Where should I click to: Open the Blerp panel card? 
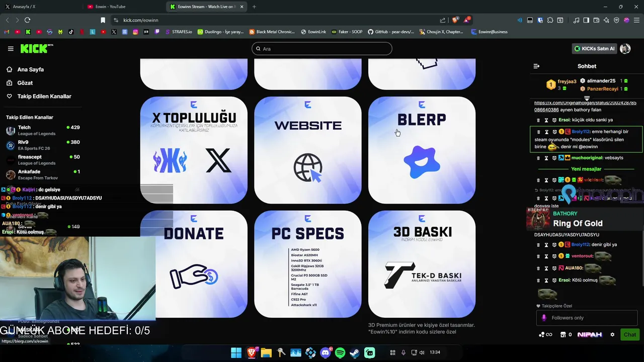pos(422,150)
